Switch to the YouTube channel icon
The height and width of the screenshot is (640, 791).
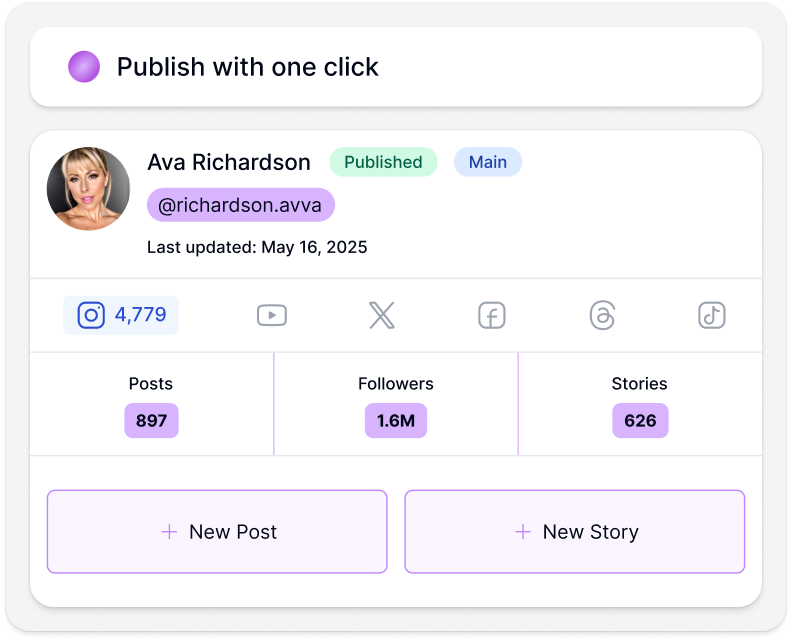[271, 315]
